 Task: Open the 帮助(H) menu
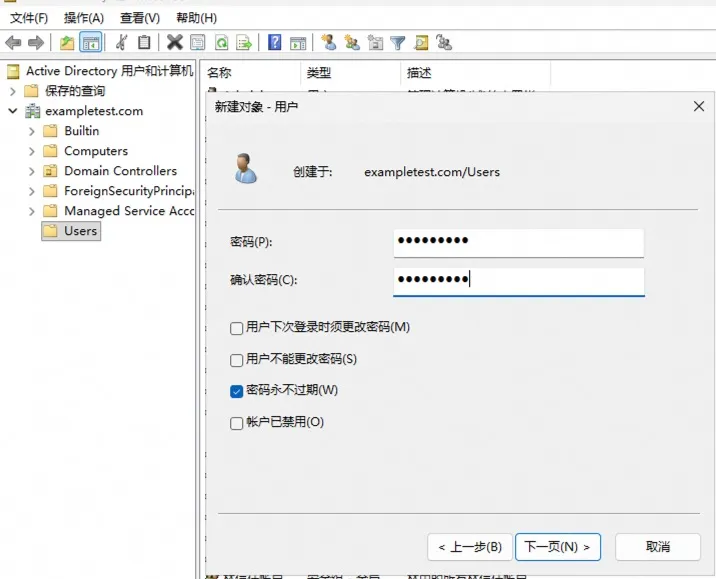196,18
